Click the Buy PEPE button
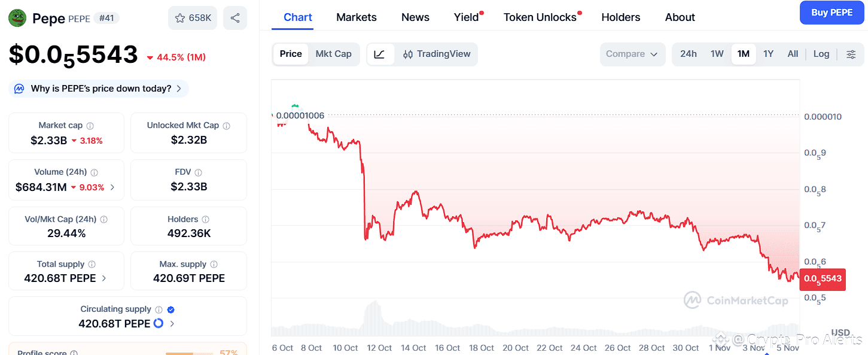Screen dimensions: 868x355 tap(832, 13)
